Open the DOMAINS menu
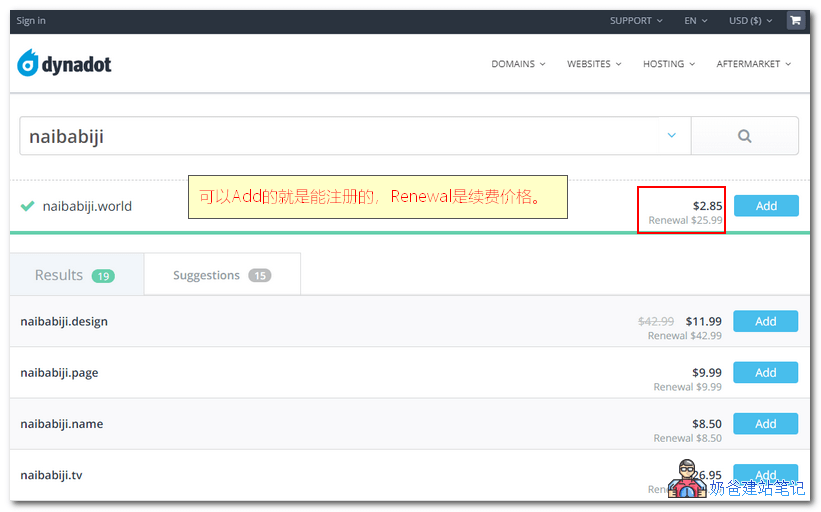 [x=518, y=64]
